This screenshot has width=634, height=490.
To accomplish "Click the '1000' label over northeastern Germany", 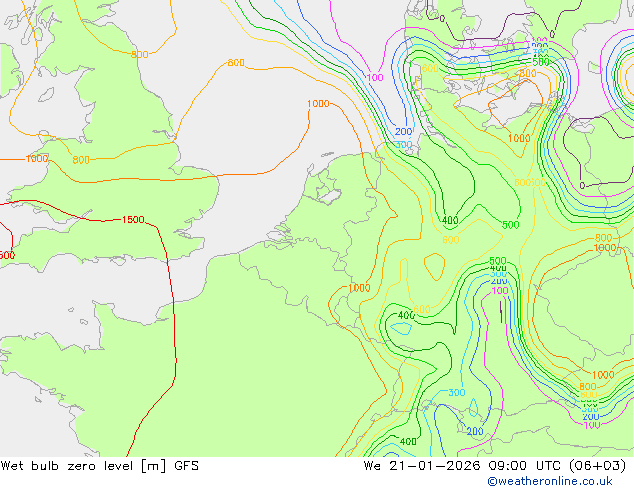I will pyautogui.click(x=519, y=138).
